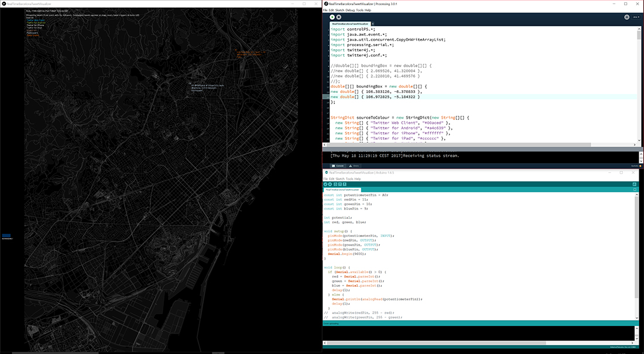Click the Upload button in Arduino
Viewport: 644px width, 354px height.
click(330, 184)
